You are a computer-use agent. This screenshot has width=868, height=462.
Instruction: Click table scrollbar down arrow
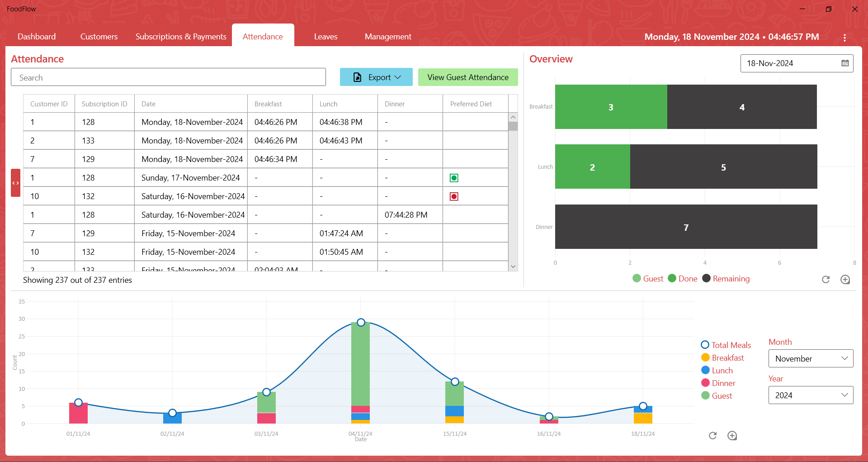click(513, 267)
